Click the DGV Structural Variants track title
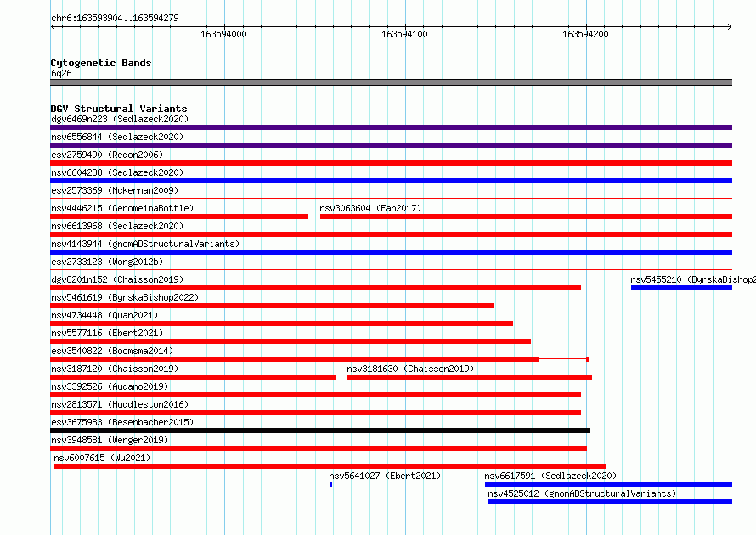Screen dimensions: 756x535 [119, 109]
